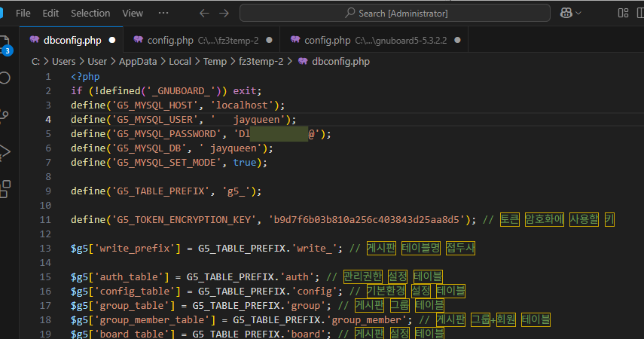The width and height of the screenshot is (644, 339).
Task: Click unsaved dot on gnuboard5-5.3.2.2 config.php tab
Action: [457, 40]
